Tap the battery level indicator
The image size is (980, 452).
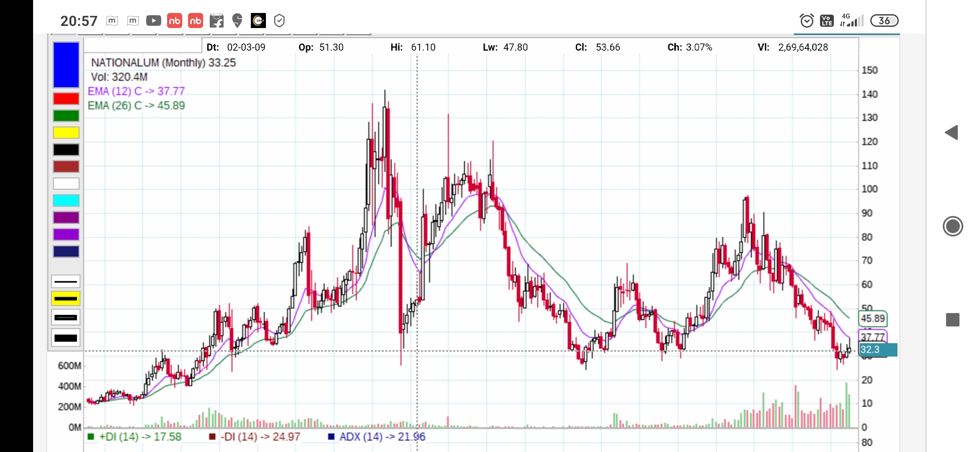coord(884,21)
